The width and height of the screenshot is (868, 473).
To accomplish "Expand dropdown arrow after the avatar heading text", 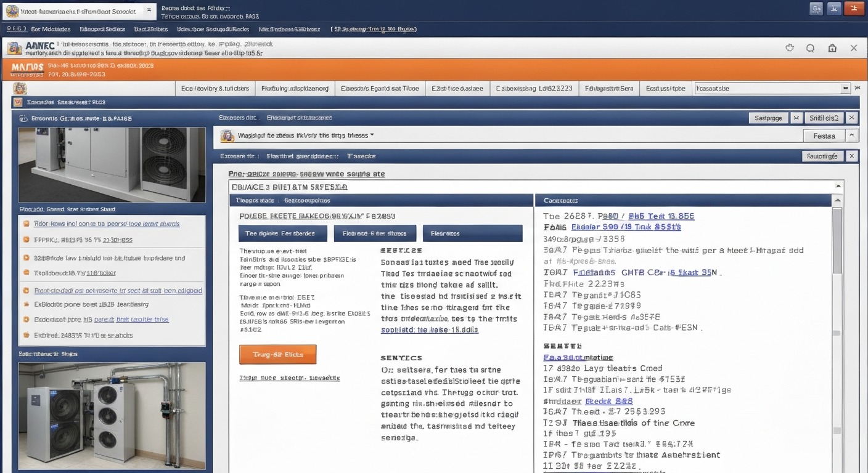I will (x=372, y=135).
